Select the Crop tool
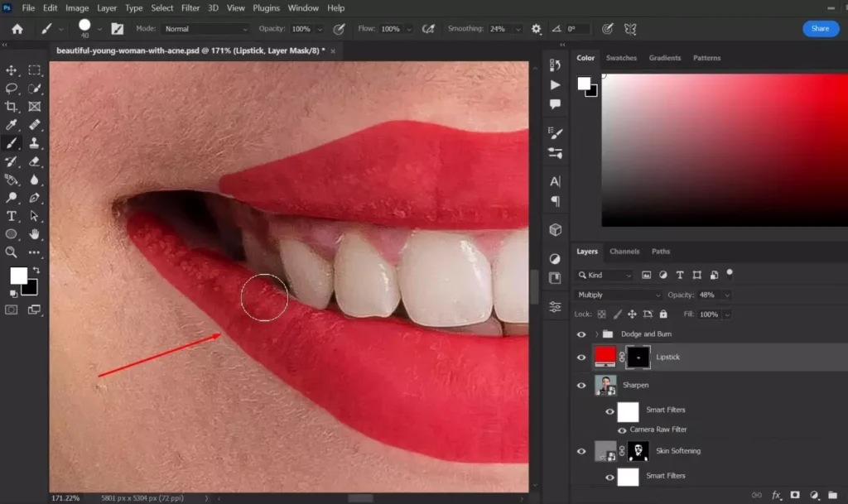This screenshot has width=848, height=504. click(x=12, y=106)
